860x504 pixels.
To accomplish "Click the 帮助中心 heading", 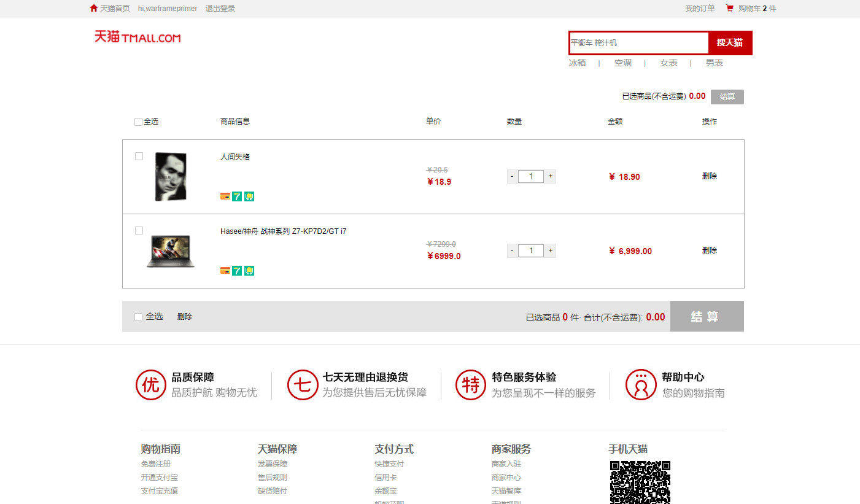I will click(683, 378).
